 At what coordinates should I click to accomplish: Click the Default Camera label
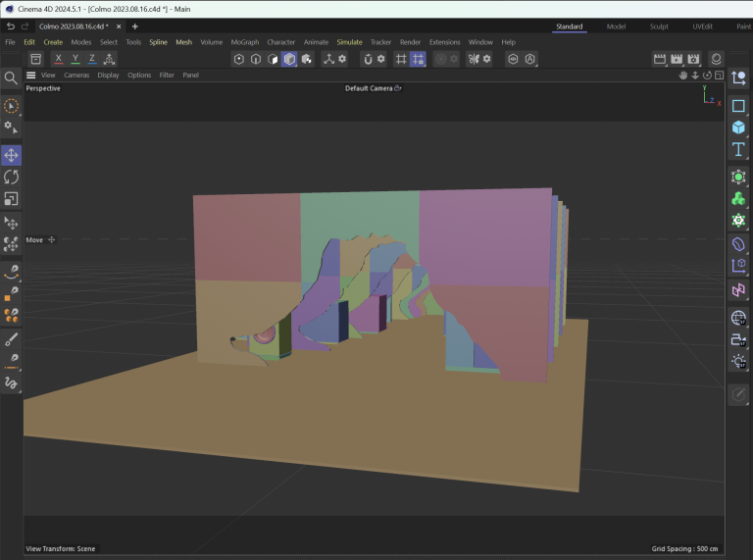coord(369,88)
